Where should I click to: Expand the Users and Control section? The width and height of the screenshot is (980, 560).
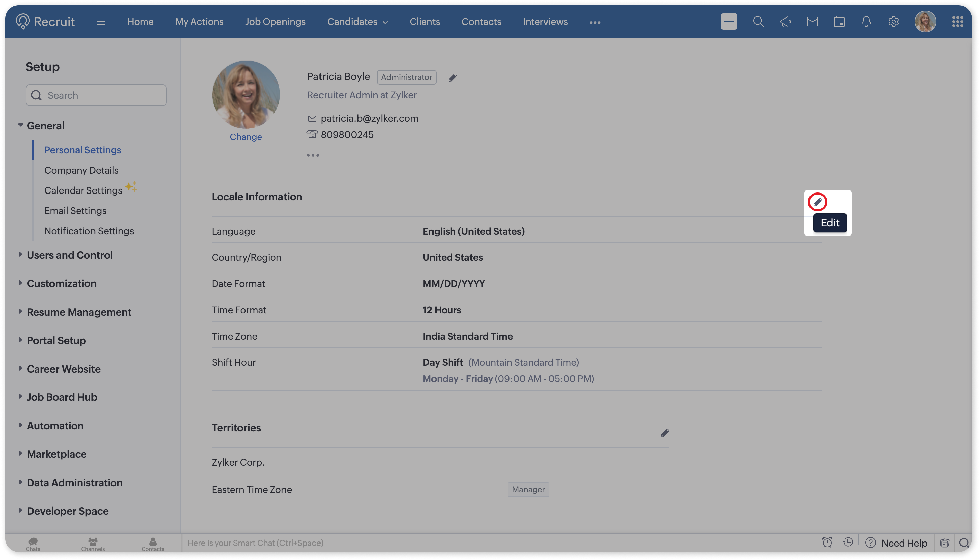(70, 255)
